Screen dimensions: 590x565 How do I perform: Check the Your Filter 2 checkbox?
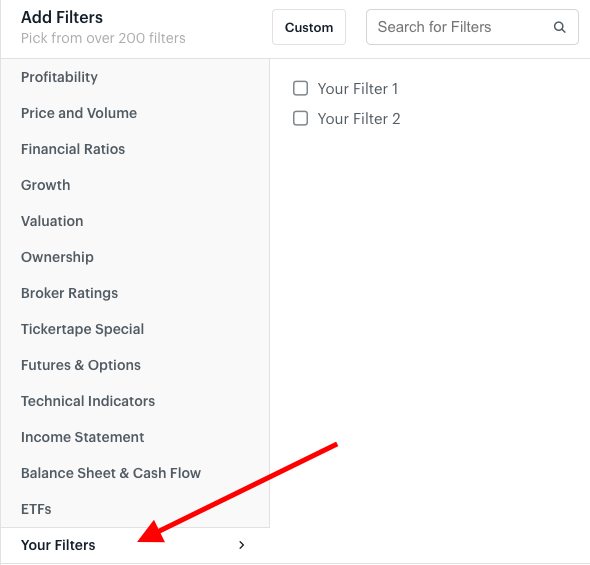pos(300,118)
